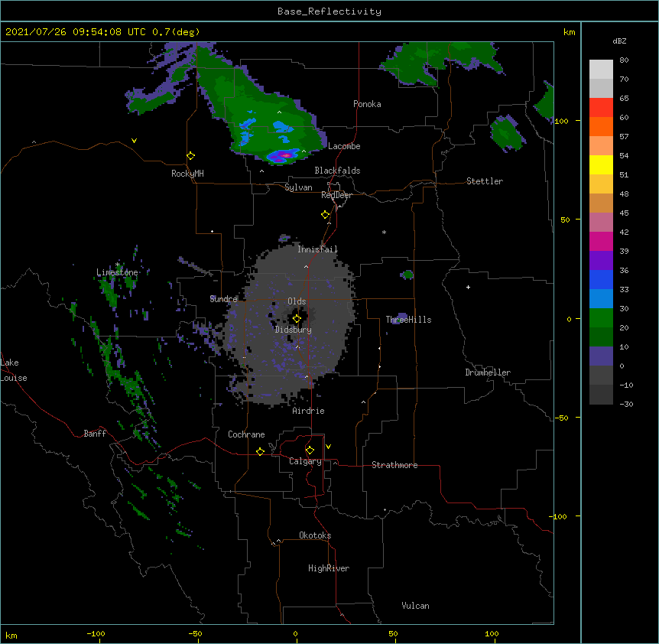Click the RockyMH label

[x=187, y=174]
